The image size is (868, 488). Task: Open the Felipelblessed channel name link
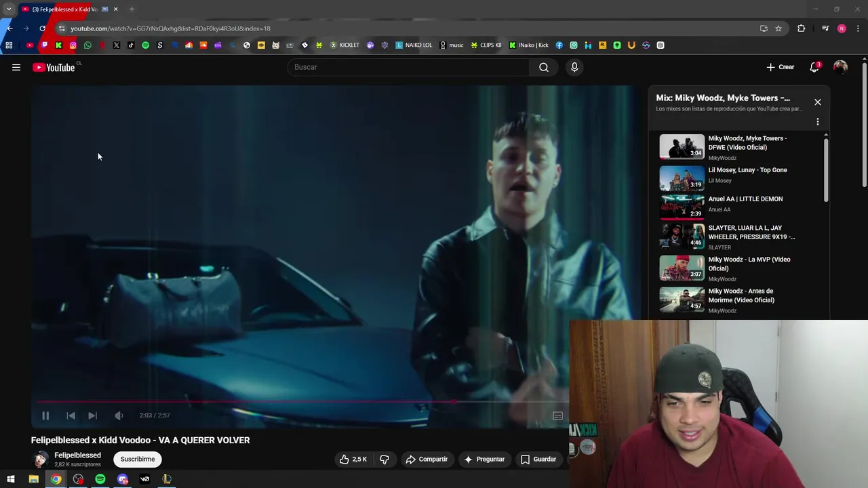pyautogui.click(x=77, y=455)
